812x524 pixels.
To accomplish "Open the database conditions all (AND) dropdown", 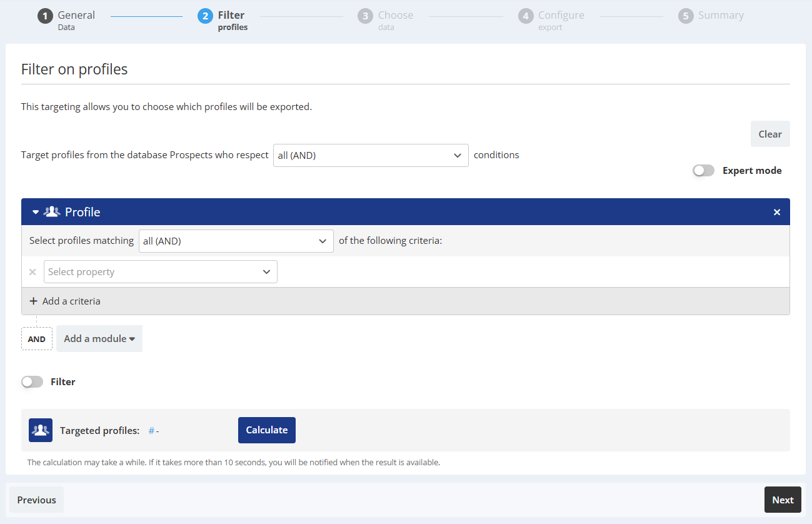I will tap(370, 156).
